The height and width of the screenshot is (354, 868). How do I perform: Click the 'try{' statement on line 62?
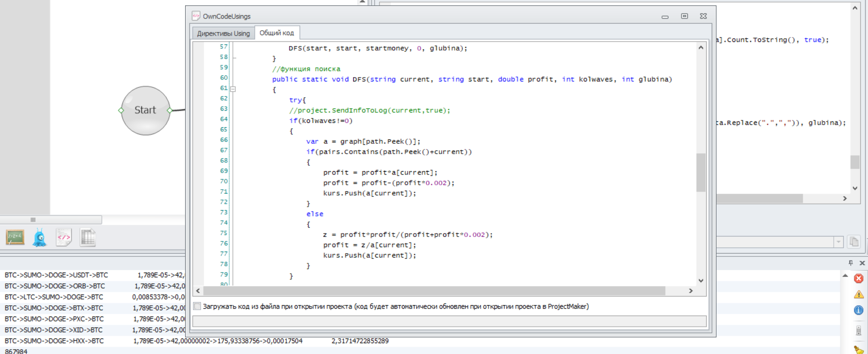point(298,100)
